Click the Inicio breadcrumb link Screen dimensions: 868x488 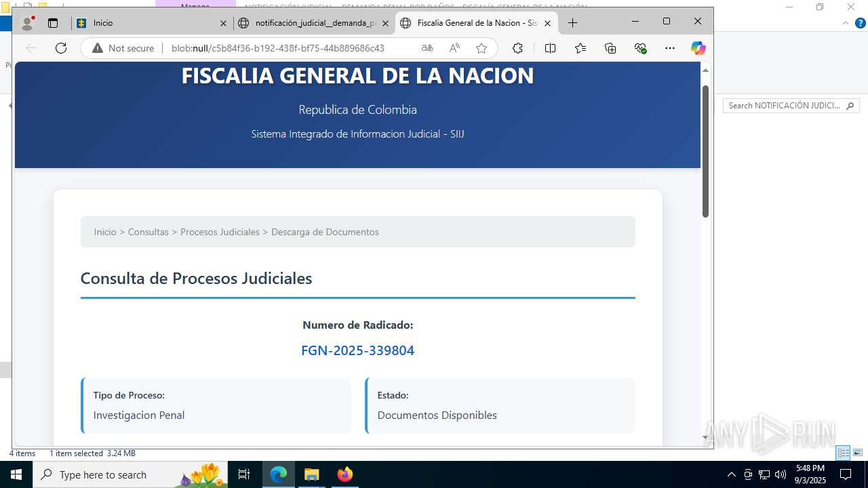tap(105, 232)
